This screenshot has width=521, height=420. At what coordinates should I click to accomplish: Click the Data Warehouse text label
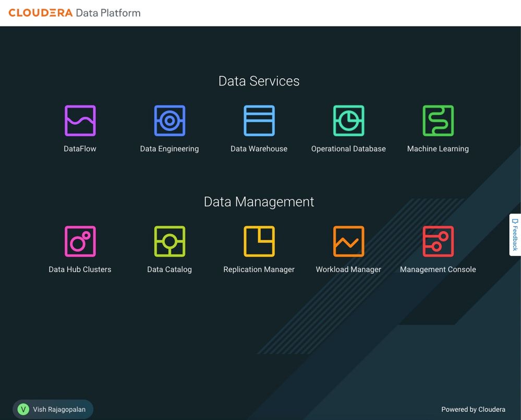coord(259,149)
